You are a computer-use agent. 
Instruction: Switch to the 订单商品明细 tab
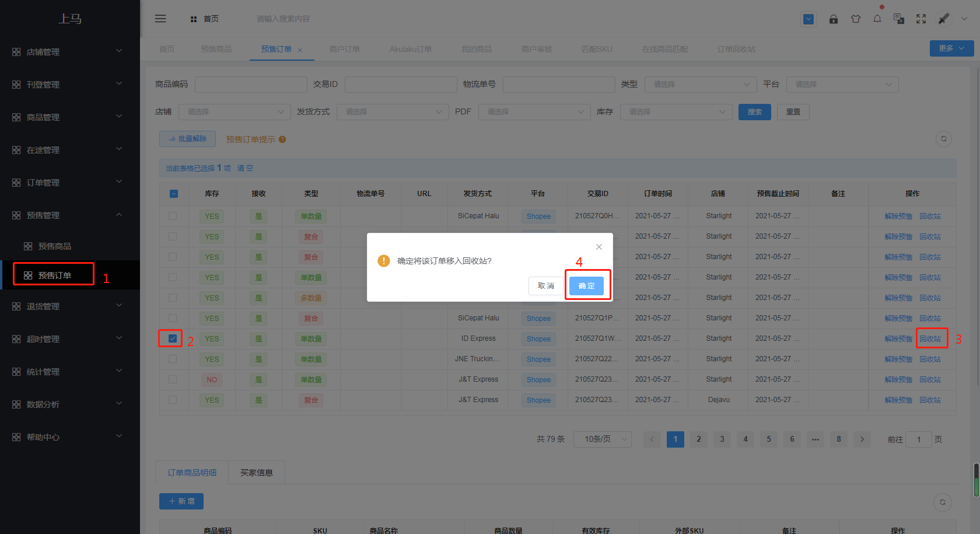click(x=192, y=473)
